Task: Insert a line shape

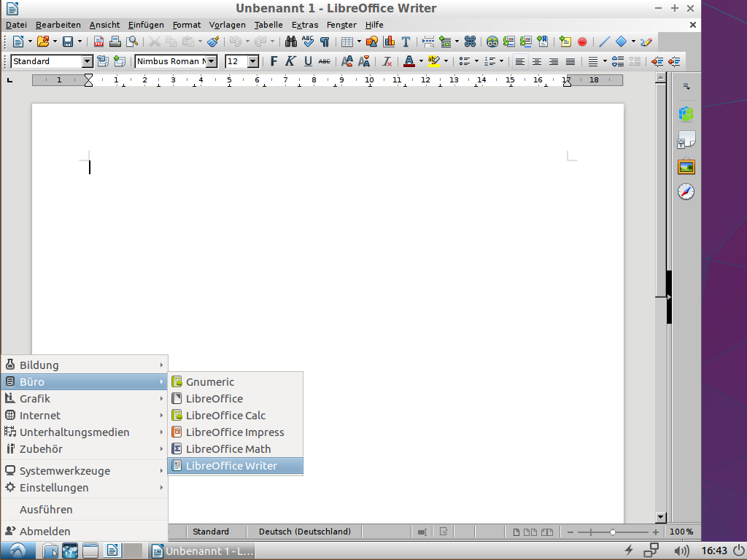Action: click(x=604, y=42)
